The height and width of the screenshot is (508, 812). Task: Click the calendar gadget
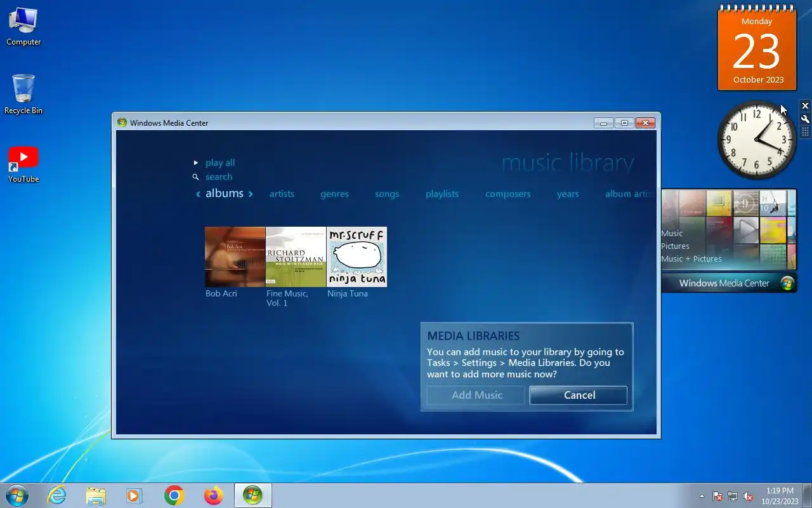[757, 49]
